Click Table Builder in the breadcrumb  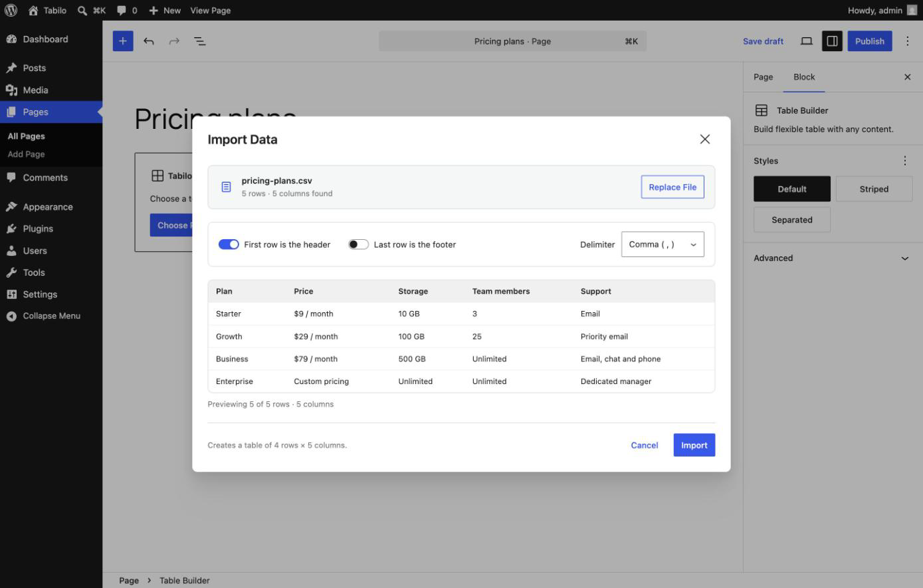point(185,581)
